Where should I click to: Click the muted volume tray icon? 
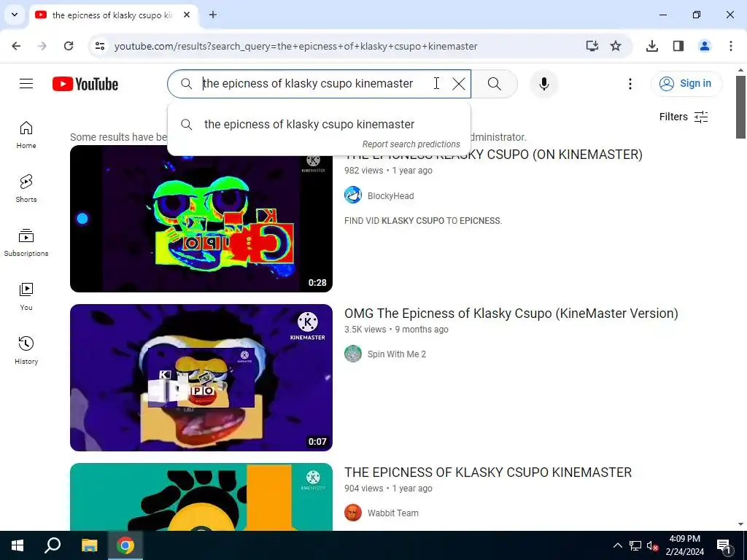click(x=653, y=545)
